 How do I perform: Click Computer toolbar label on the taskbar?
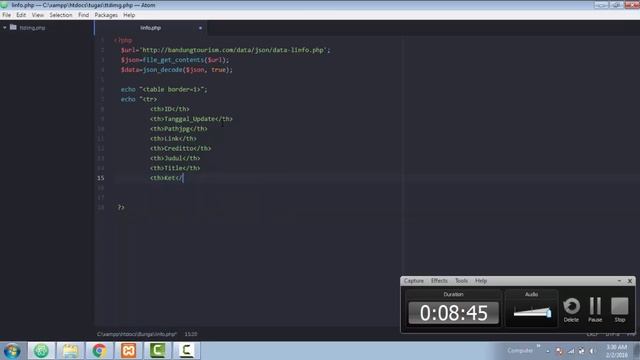click(x=520, y=351)
